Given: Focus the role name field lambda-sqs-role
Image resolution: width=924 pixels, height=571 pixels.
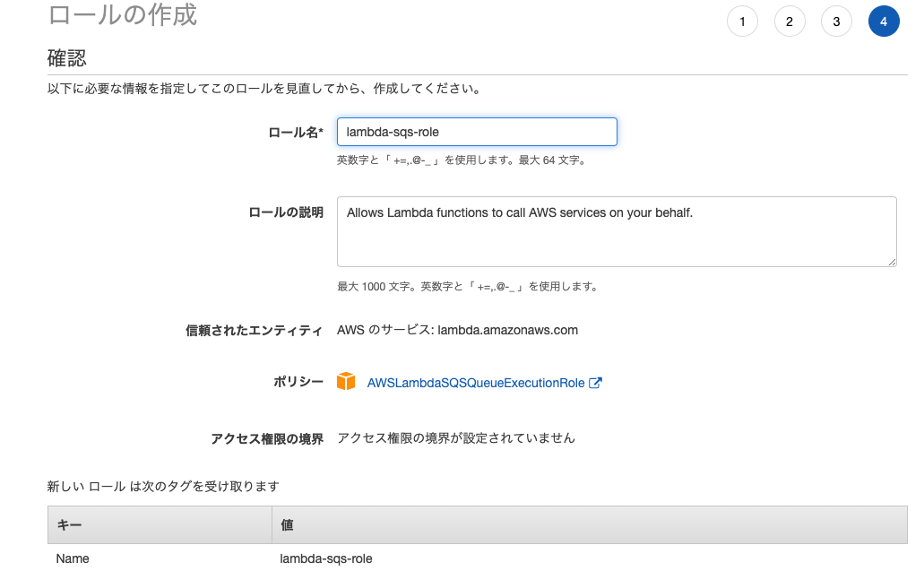Looking at the screenshot, I should (477, 132).
